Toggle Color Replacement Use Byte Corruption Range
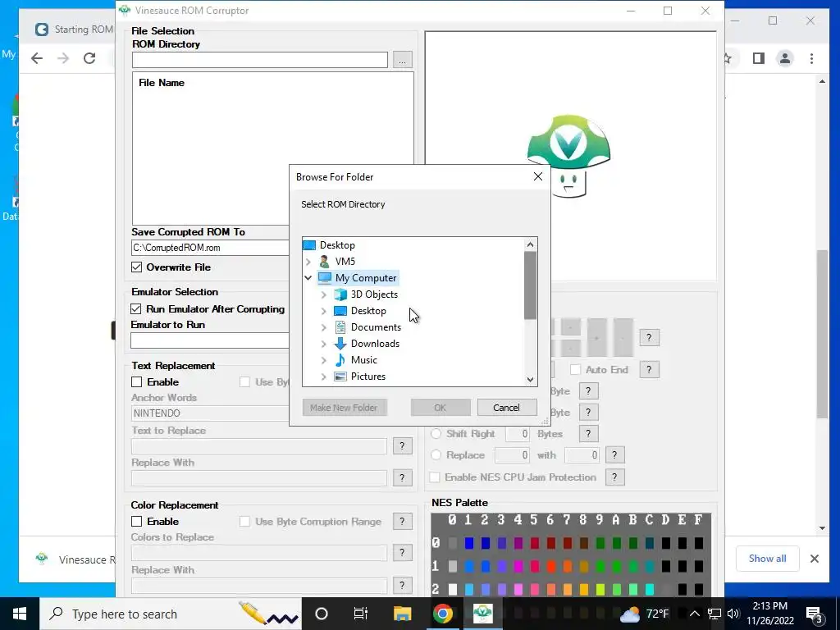 [x=244, y=521]
